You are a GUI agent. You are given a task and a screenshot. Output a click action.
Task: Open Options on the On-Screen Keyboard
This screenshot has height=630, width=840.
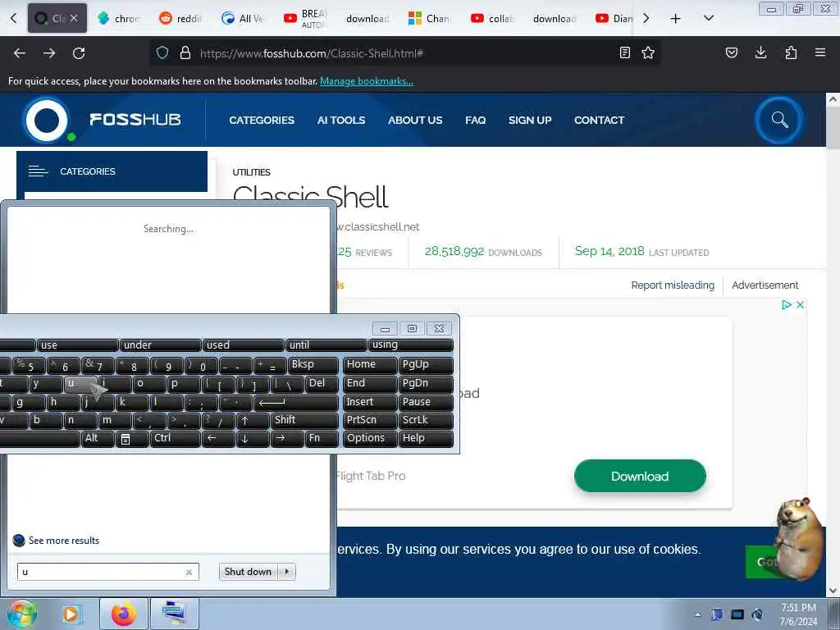point(370,438)
